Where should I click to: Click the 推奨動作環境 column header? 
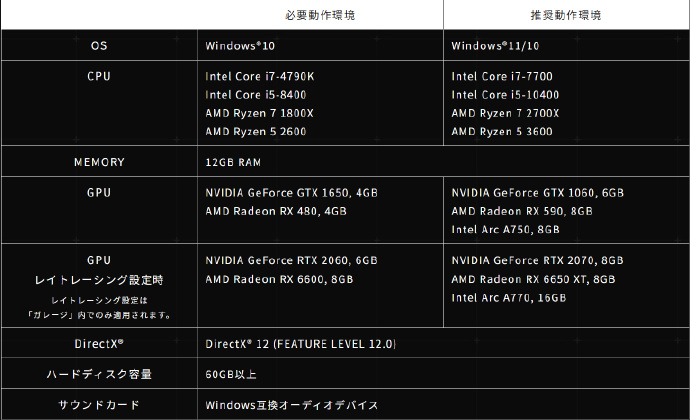565,17
